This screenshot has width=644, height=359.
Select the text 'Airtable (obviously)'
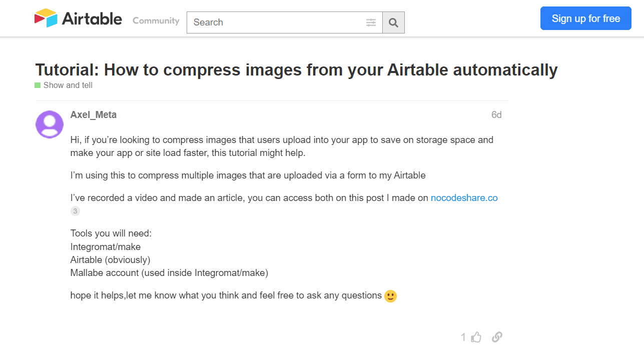111,260
